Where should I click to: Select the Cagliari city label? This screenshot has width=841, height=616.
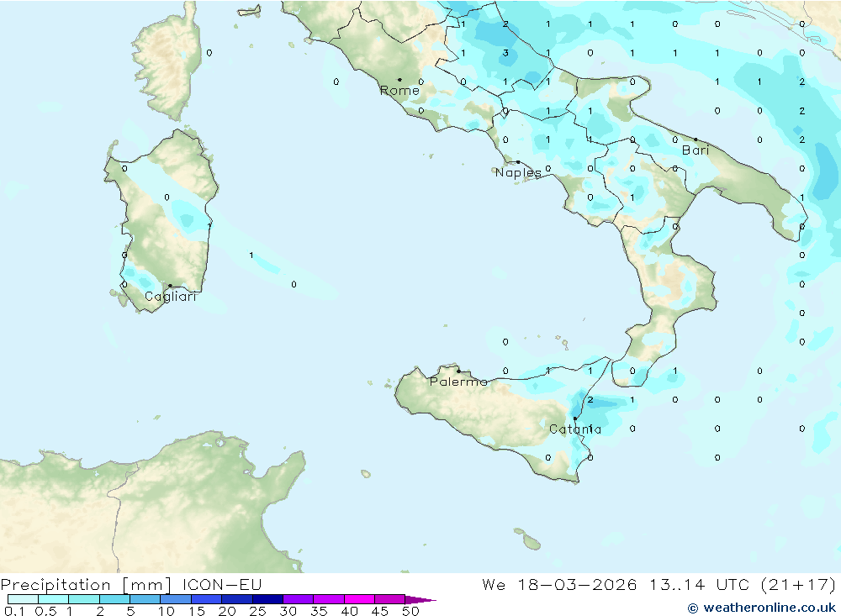(171, 297)
